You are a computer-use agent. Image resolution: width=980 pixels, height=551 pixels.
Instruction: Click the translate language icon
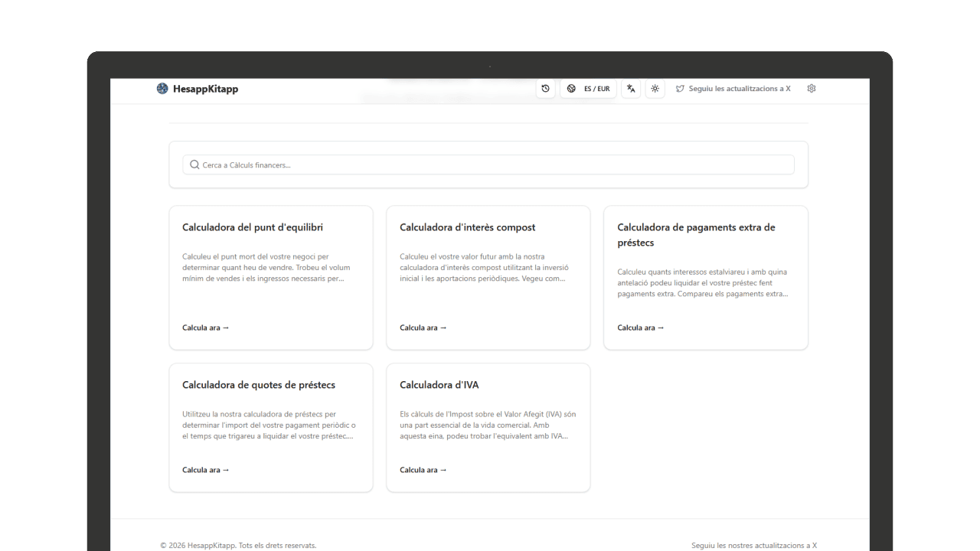coord(631,89)
